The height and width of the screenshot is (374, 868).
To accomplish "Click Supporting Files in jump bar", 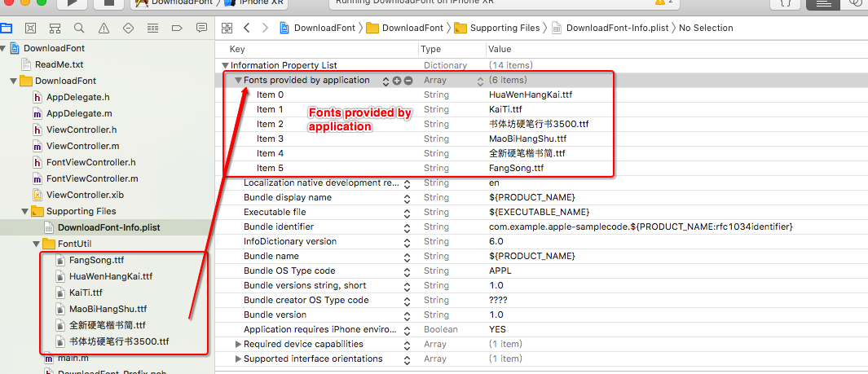I will point(496,28).
